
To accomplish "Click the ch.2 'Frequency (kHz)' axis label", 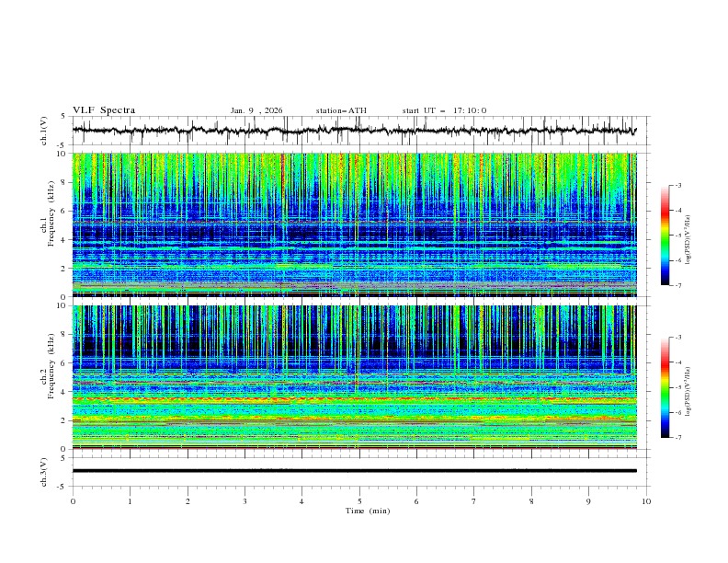I will 51,366.
